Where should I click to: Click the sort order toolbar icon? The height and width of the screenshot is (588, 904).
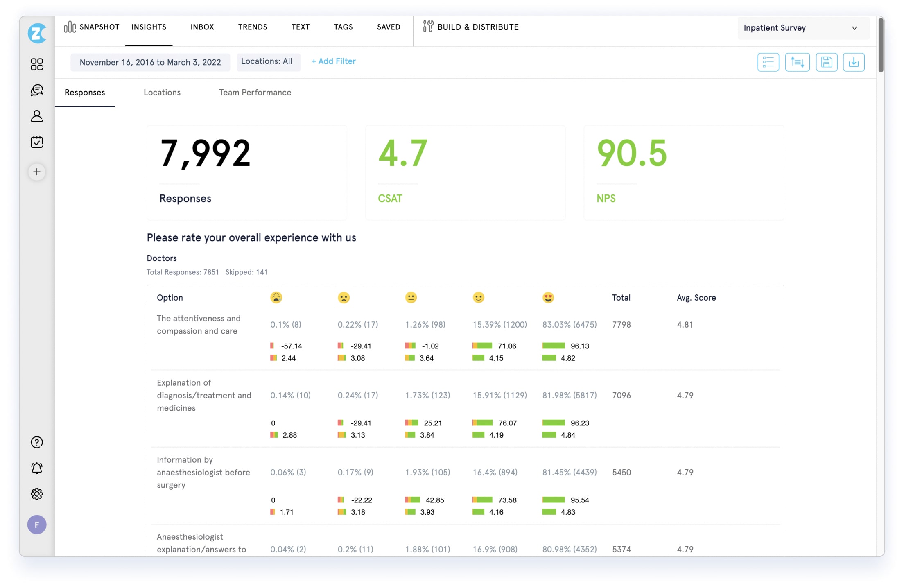(797, 62)
